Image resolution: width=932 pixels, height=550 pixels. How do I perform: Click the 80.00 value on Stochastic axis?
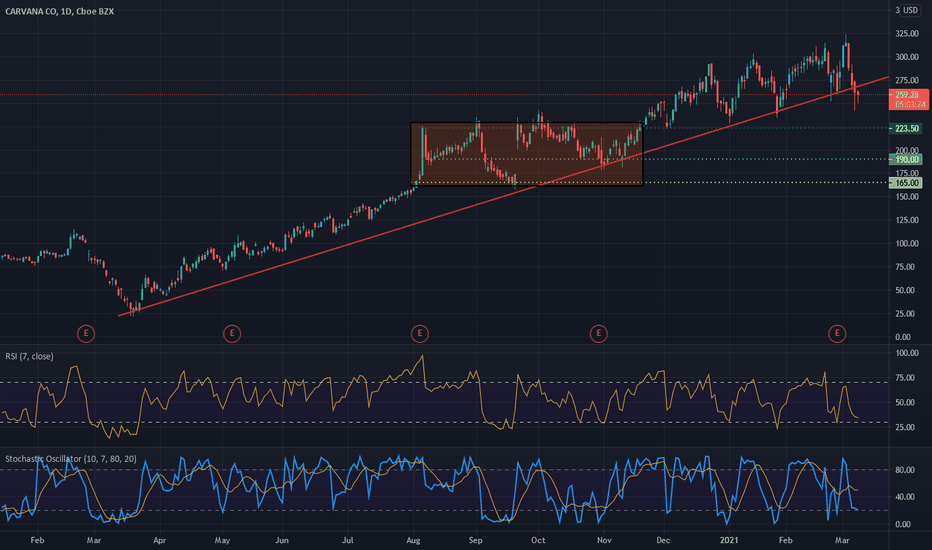903,470
